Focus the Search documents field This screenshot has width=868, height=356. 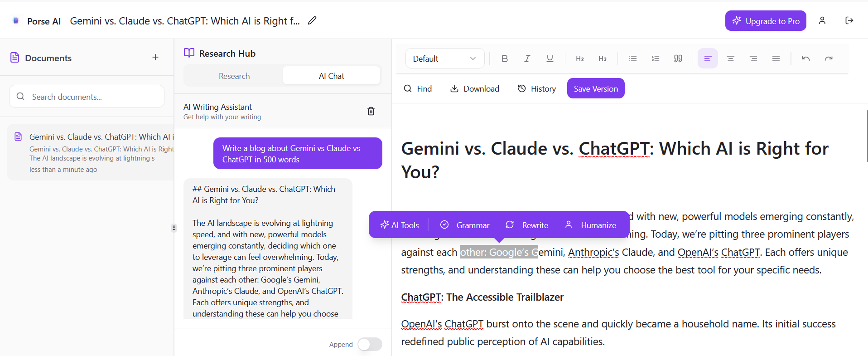click(x=87, y=97)
